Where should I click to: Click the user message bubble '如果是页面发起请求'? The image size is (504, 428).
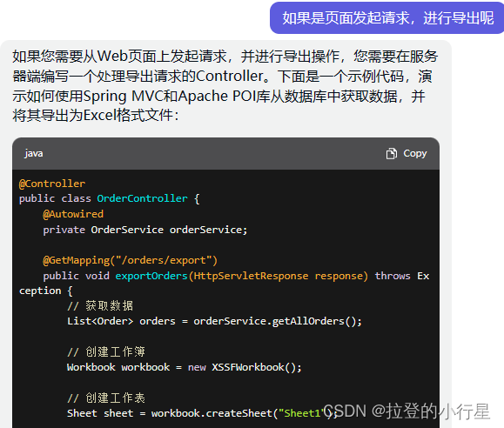(x=387, y=18)
